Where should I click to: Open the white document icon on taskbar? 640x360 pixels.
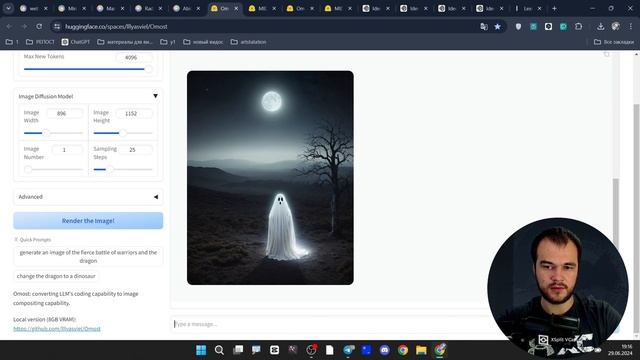tap(330, 350)
